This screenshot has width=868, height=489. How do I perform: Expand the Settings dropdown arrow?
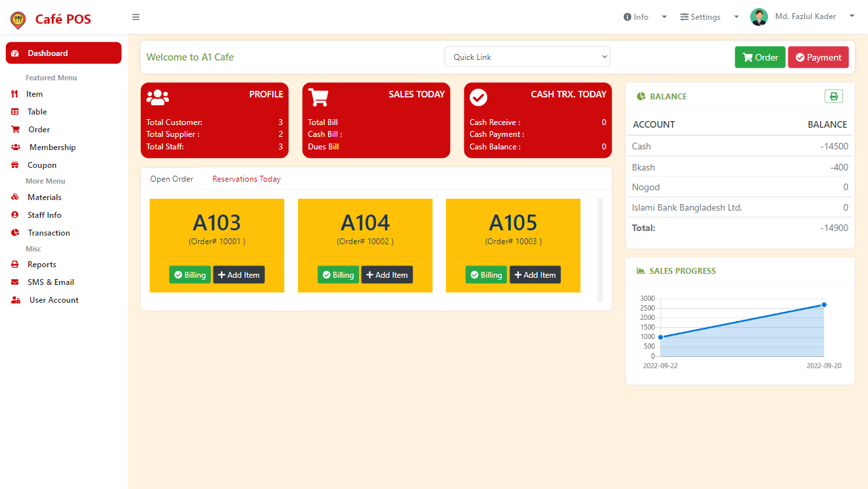tap(736, 17)
